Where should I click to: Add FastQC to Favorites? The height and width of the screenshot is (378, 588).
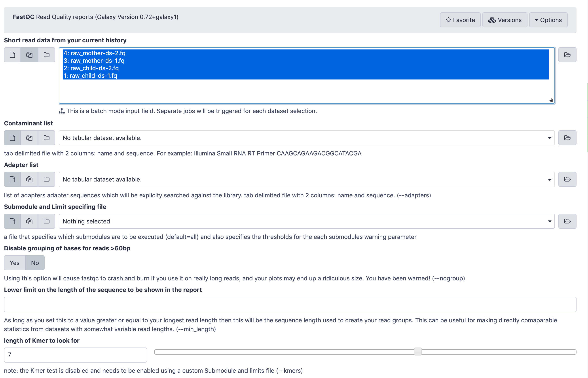[460, 20]
